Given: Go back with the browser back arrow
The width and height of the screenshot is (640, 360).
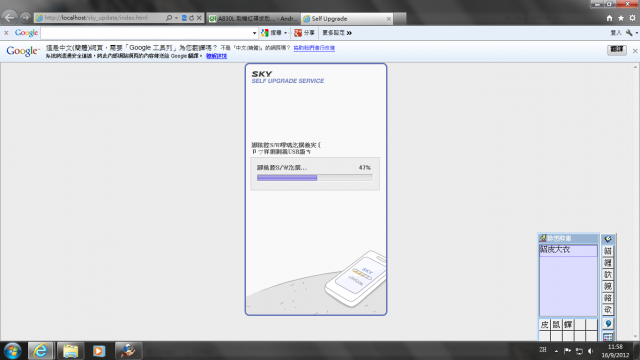Looking at the screenshot, I should (x=9, y=18).
